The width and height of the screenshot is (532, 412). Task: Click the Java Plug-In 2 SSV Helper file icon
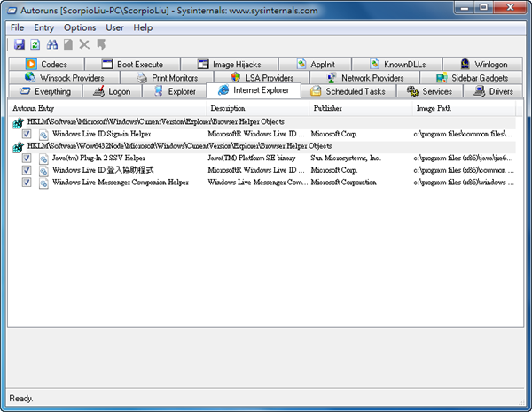(43, 158)
